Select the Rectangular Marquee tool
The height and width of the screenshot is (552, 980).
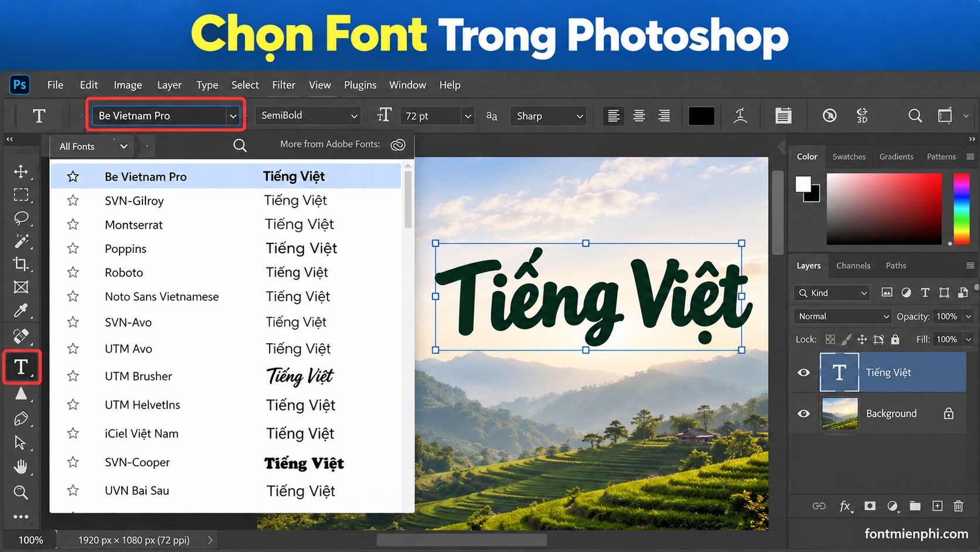tap(21, 195)
